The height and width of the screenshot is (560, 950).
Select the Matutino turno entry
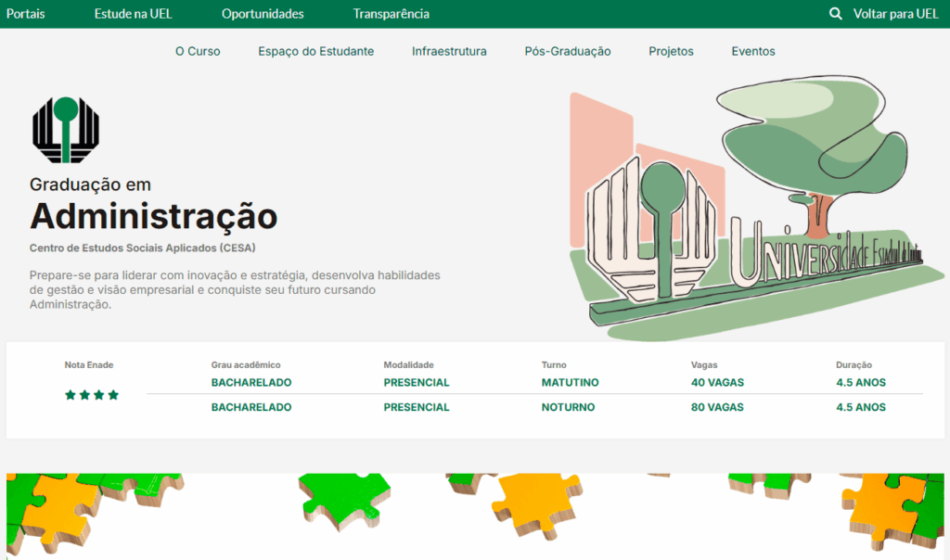pos(570,383)
